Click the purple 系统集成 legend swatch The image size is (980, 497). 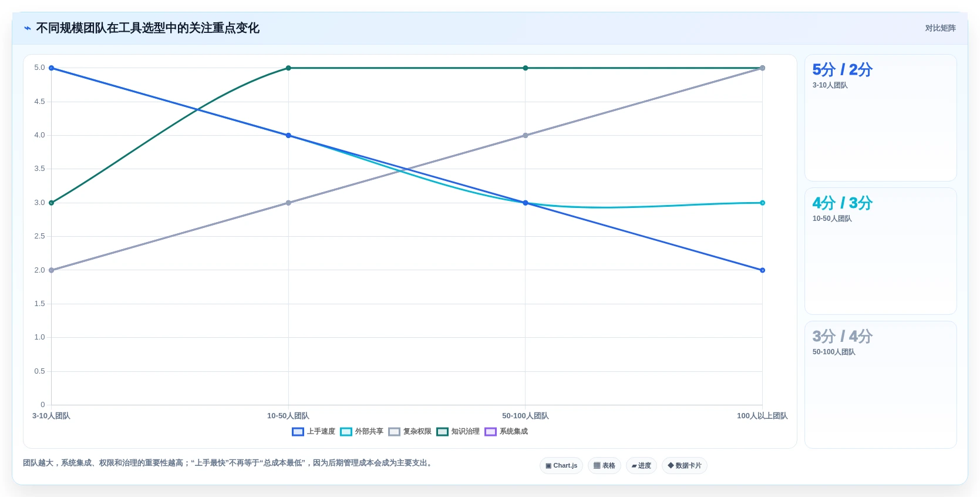coord(490,432)
